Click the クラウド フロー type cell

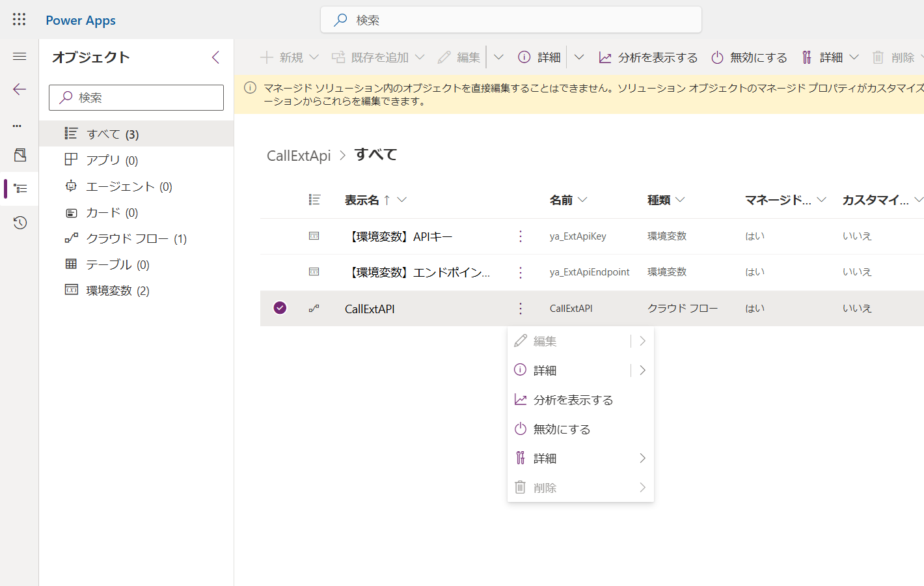[x=683, y=308]
